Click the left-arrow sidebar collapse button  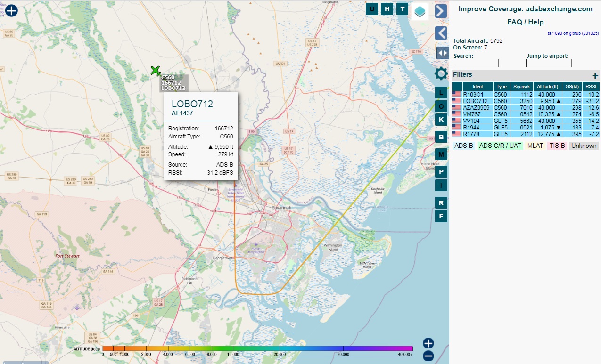441,33
